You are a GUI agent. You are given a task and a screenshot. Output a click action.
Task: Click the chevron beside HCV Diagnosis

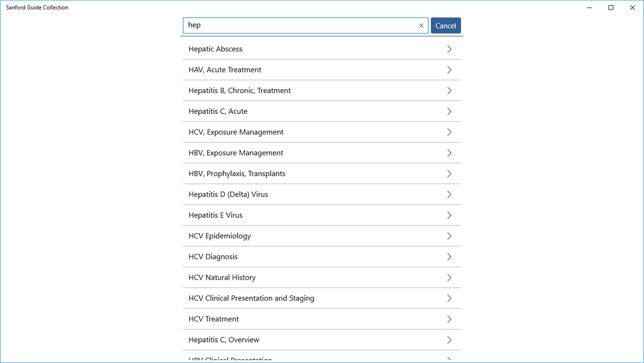tap(449, 257)
